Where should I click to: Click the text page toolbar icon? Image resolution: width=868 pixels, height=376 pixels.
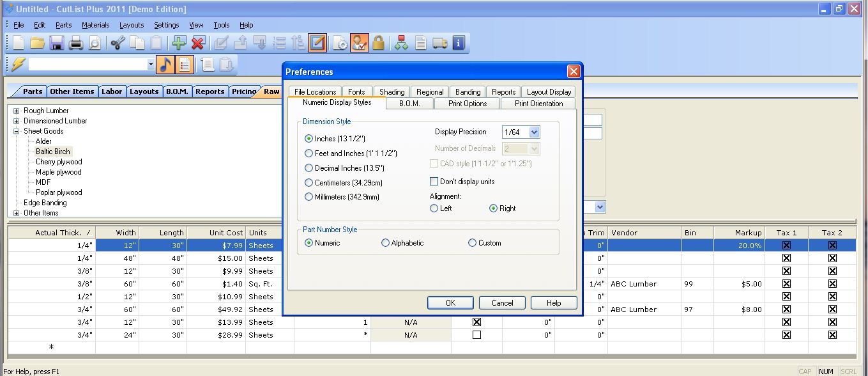point(420,43)
